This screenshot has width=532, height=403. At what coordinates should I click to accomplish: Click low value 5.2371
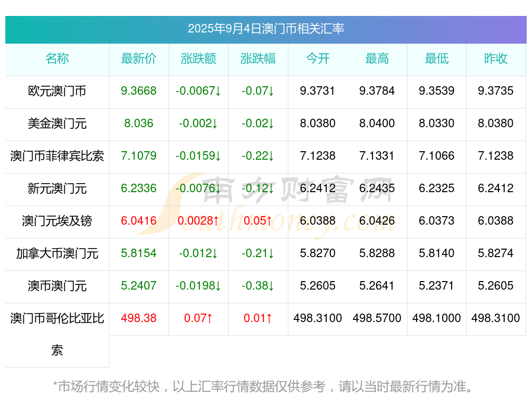(x=437, y=285)
